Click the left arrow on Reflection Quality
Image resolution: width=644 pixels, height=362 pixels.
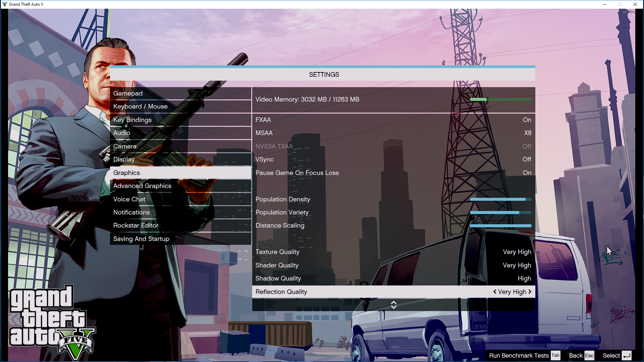point(495,292)
